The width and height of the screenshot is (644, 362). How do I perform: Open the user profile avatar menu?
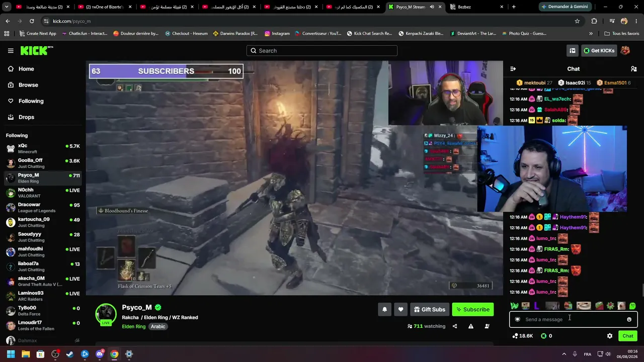[x=625, y=51]
